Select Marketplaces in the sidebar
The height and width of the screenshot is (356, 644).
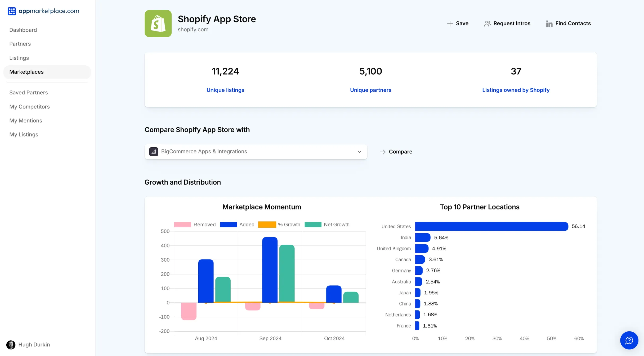pos(47,72)
